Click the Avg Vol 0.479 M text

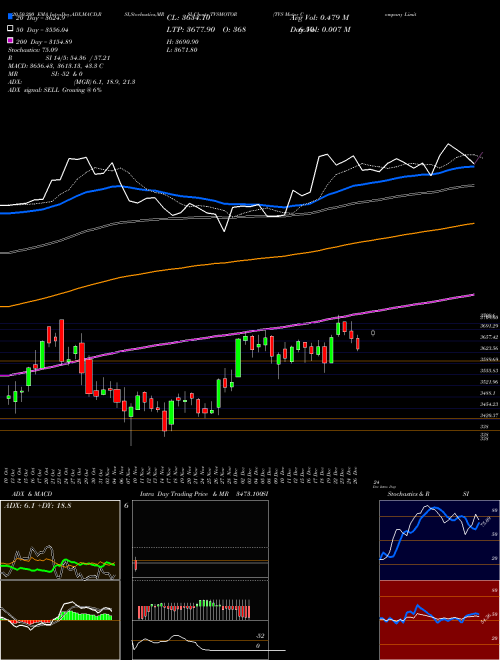click(319, 18)
